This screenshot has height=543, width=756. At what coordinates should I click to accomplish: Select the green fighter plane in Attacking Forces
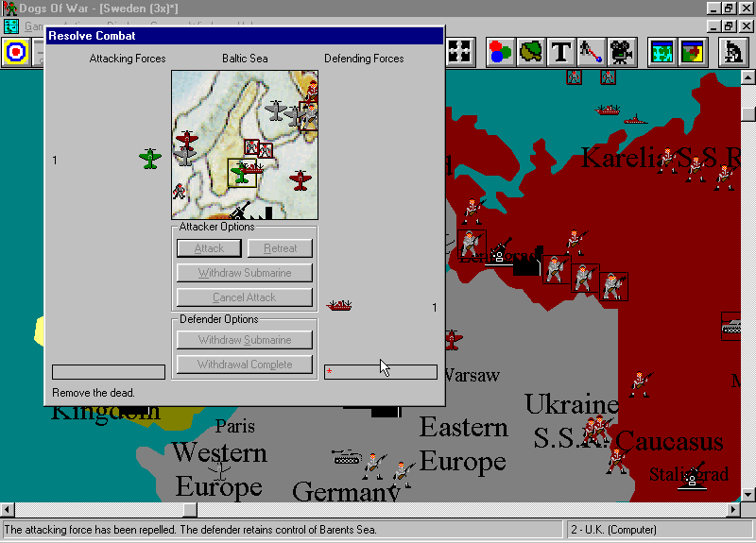click(150, 159)
